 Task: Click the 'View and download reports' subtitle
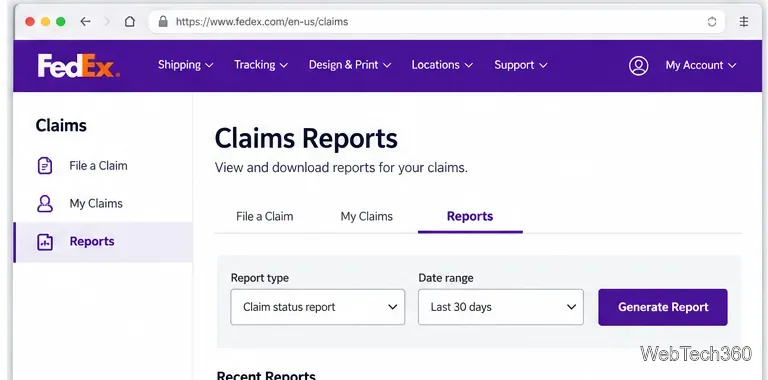pyautogui.click(x=341, y=167)
